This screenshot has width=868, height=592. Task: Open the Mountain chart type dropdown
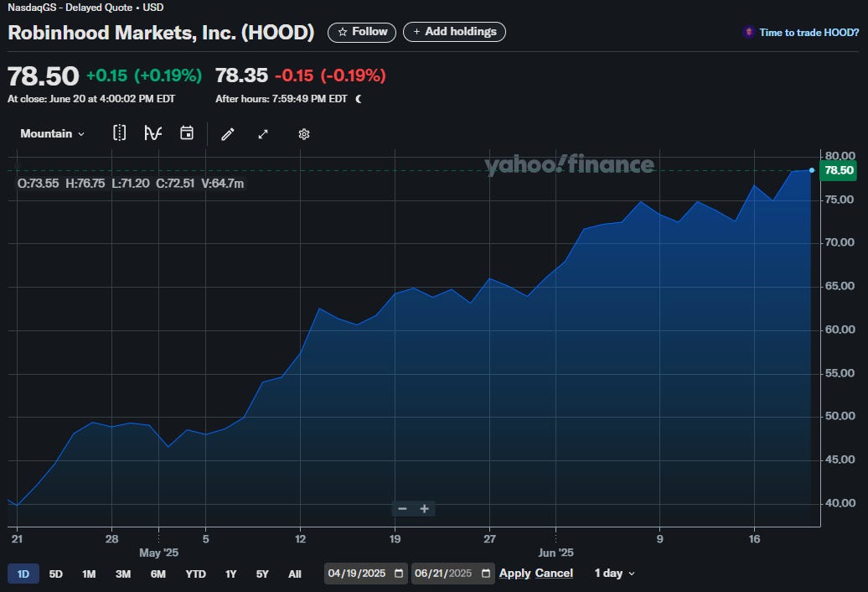(x=53, y=133)
